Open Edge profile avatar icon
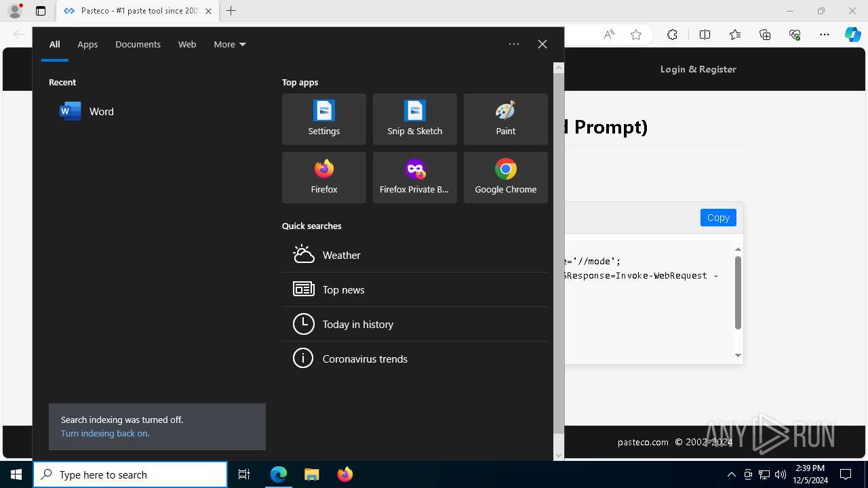 pos(15,11)
